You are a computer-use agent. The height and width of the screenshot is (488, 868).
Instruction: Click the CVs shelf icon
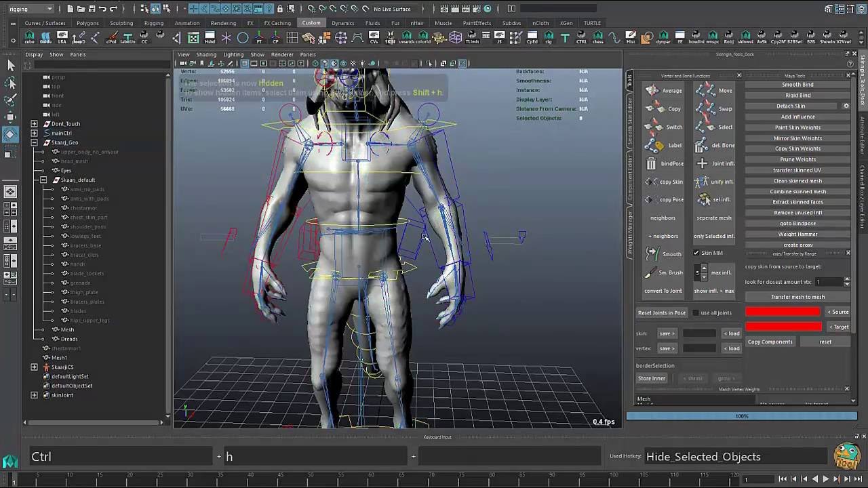pyautogui.click(x=374, y=38)
